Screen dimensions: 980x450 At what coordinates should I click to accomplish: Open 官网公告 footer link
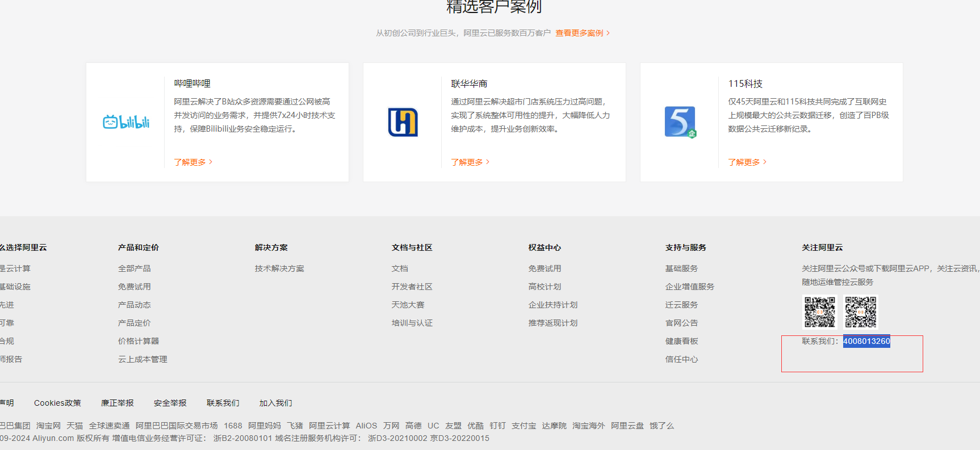pyautogui.click(x=682, y=323)
